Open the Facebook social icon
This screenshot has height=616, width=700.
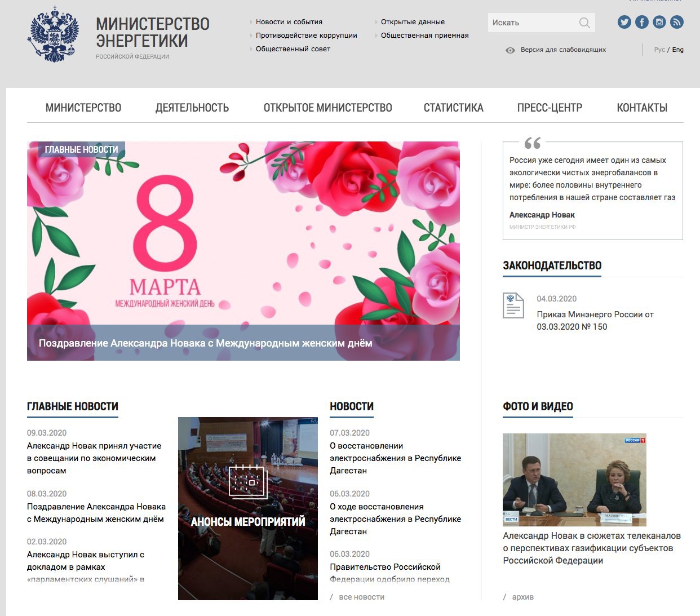click(642, 22)
